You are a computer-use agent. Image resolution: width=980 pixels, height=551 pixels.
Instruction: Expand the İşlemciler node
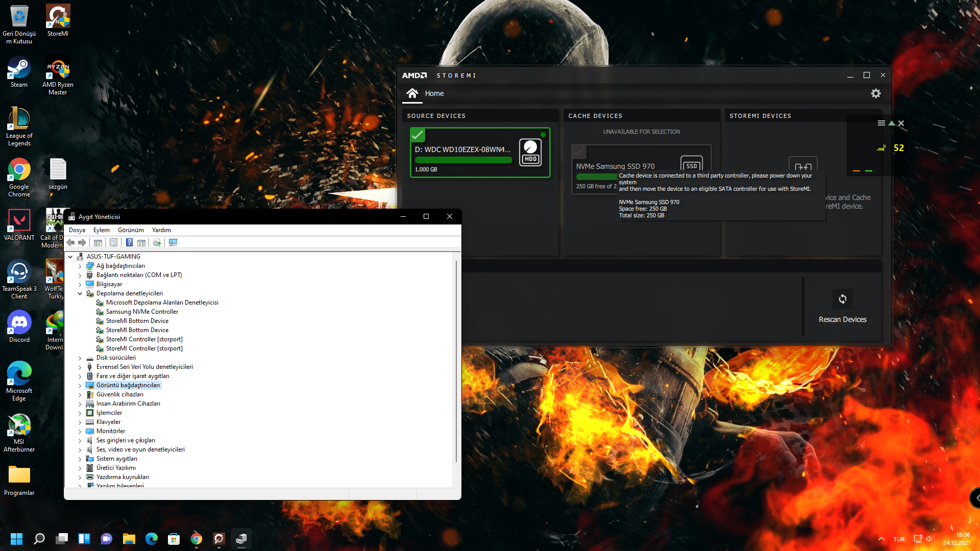[80, 413]
